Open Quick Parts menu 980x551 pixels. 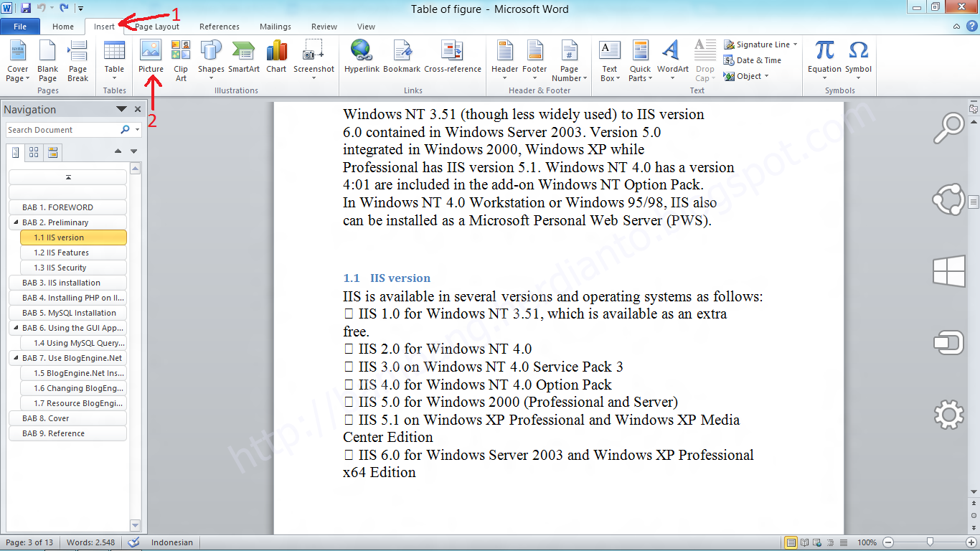(x=640, y=62)
